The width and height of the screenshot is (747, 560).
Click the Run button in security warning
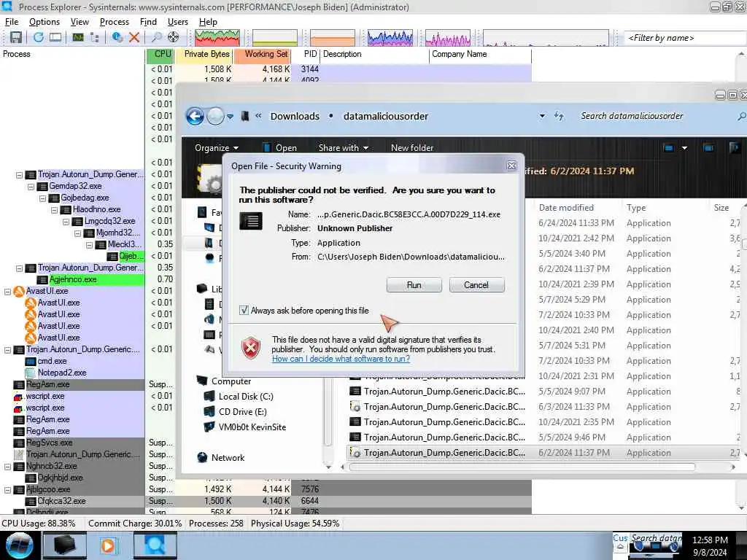coord(414,285)
